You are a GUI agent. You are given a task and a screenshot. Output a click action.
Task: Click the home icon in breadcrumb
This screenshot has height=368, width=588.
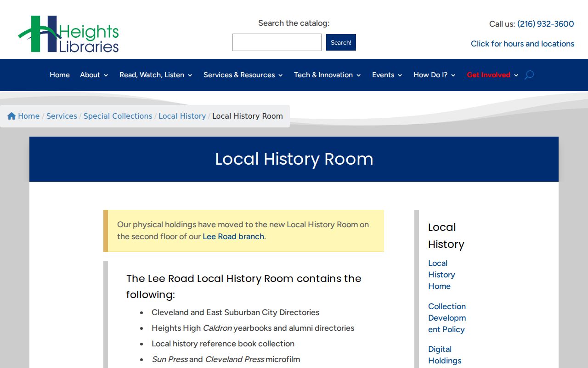[11, 116]
